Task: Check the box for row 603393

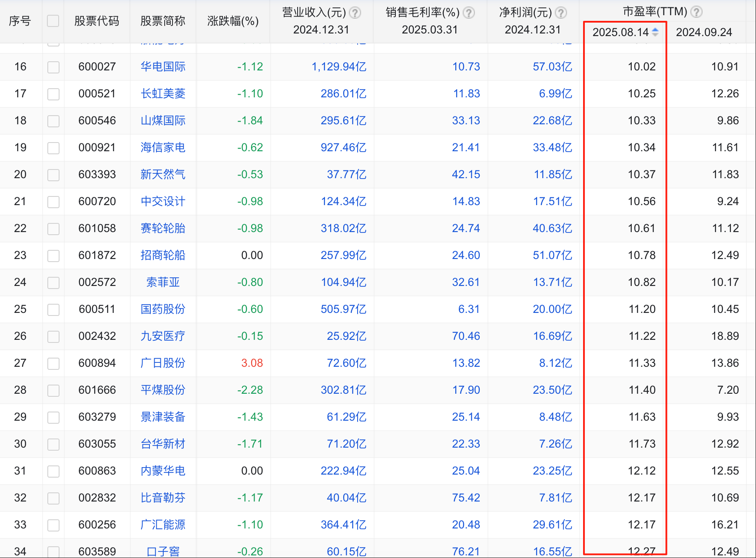Action: pos(53,175)
